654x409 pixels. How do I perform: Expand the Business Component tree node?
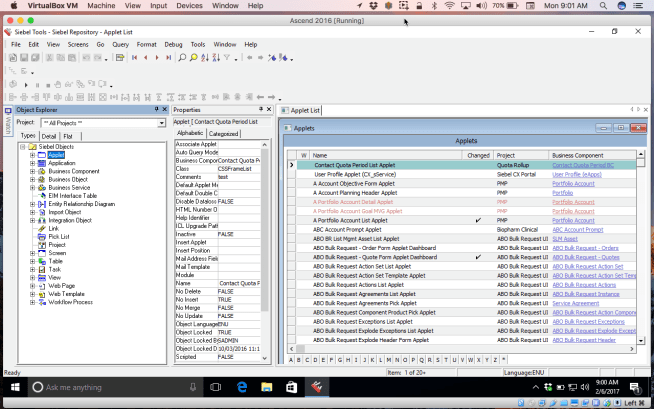click(33, 171)
